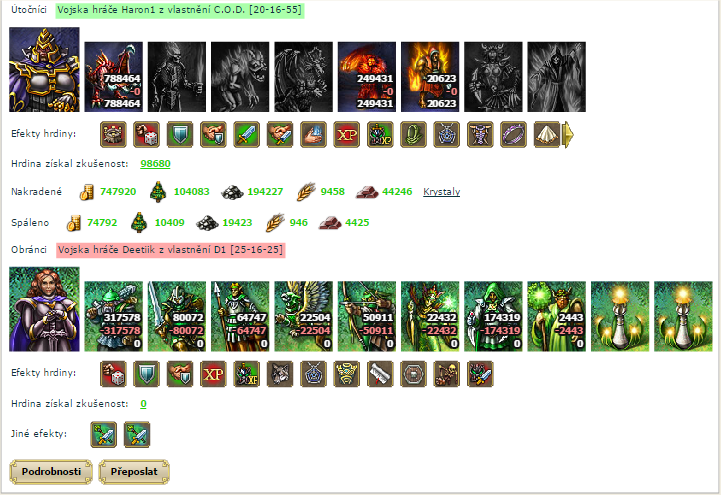Click the Přeposlat forward button
Screen dimensions: 721x495
click(134, 472)
